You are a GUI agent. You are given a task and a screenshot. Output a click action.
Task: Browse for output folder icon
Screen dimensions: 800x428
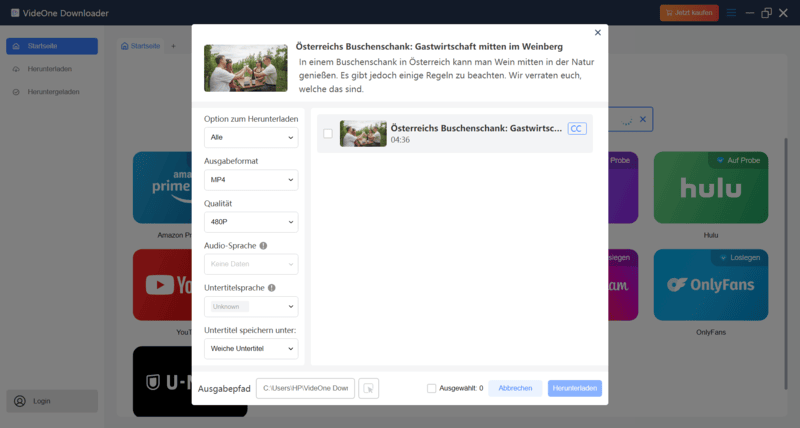click(x=368, y=388)
